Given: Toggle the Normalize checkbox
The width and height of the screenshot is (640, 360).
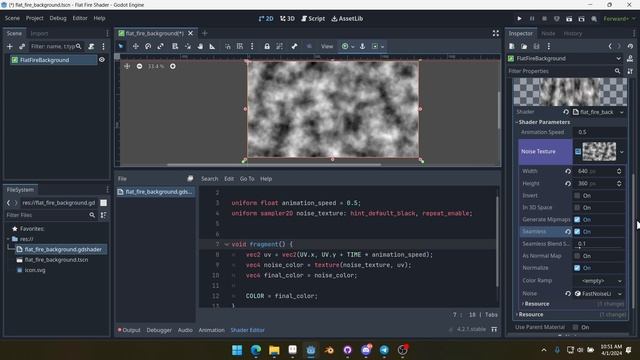Looking at the screenshot, I should tap(577, 268).
